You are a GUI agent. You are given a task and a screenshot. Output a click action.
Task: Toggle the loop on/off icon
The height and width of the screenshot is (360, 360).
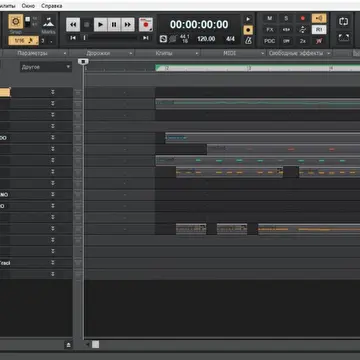click(x=343, y=21)
